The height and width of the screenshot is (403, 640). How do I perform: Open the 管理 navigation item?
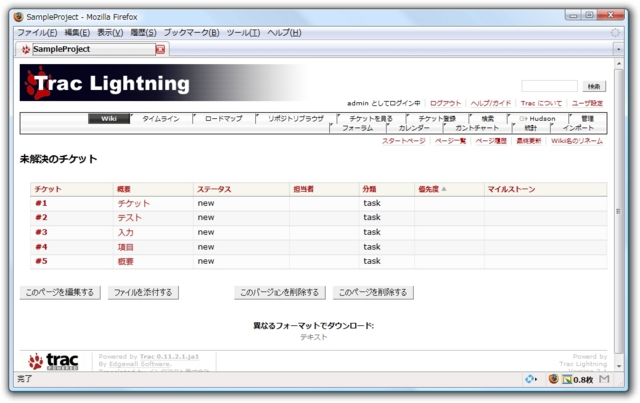tap(587, 118)
